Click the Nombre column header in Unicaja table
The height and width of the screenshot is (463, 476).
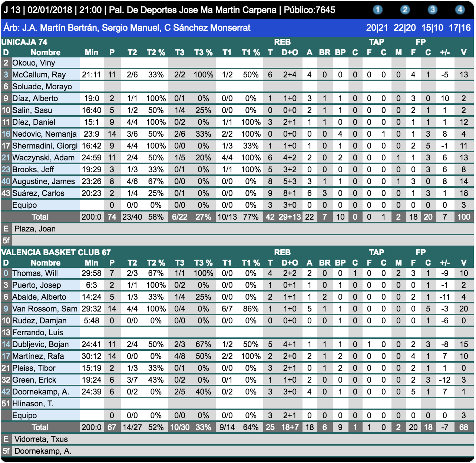[46, 53]
